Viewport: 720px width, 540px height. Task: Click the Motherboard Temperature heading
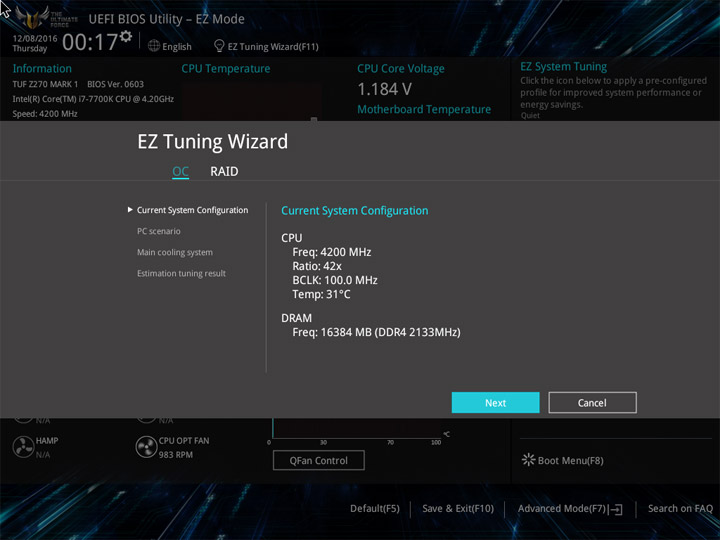424,109
